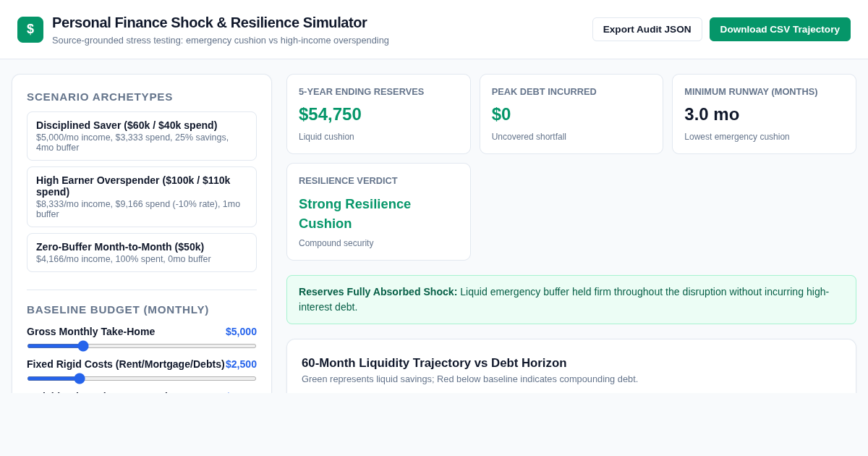Click the Peak Debt Incurred label
The height and width of the screenshot is (456, 868).
tap(544, 92)
